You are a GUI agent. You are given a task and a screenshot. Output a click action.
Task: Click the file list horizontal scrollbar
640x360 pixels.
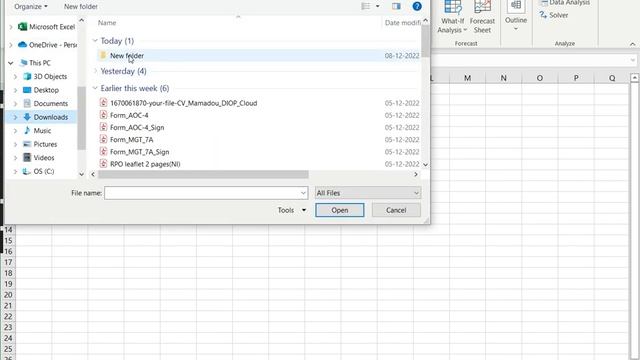203,174
